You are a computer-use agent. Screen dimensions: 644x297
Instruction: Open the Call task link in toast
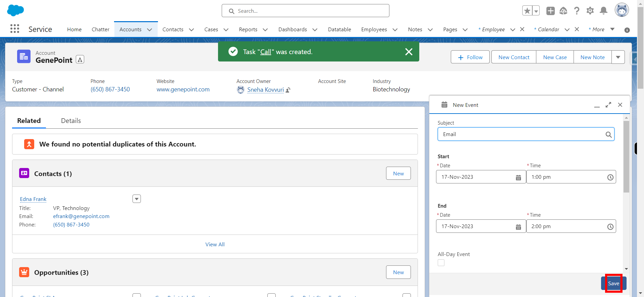click(266, 52)
